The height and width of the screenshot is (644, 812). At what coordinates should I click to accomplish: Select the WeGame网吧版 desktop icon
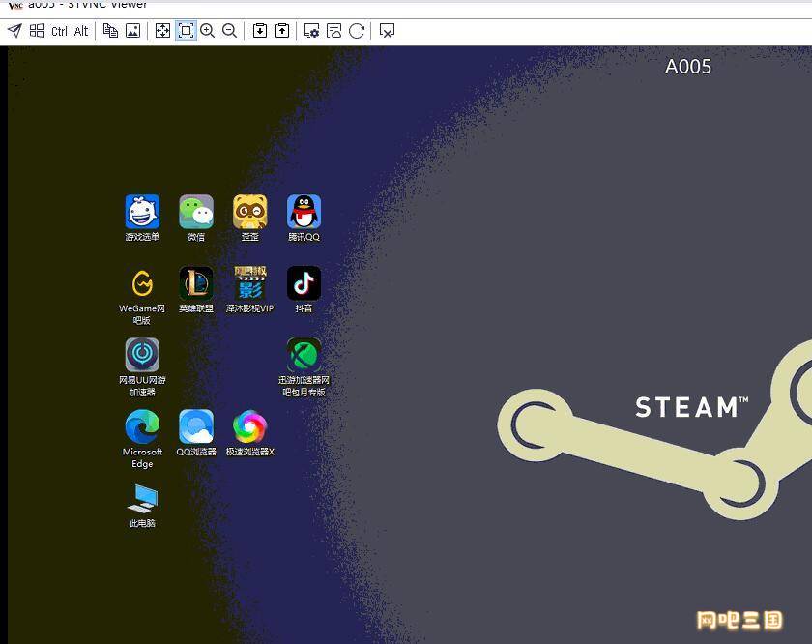142,296
